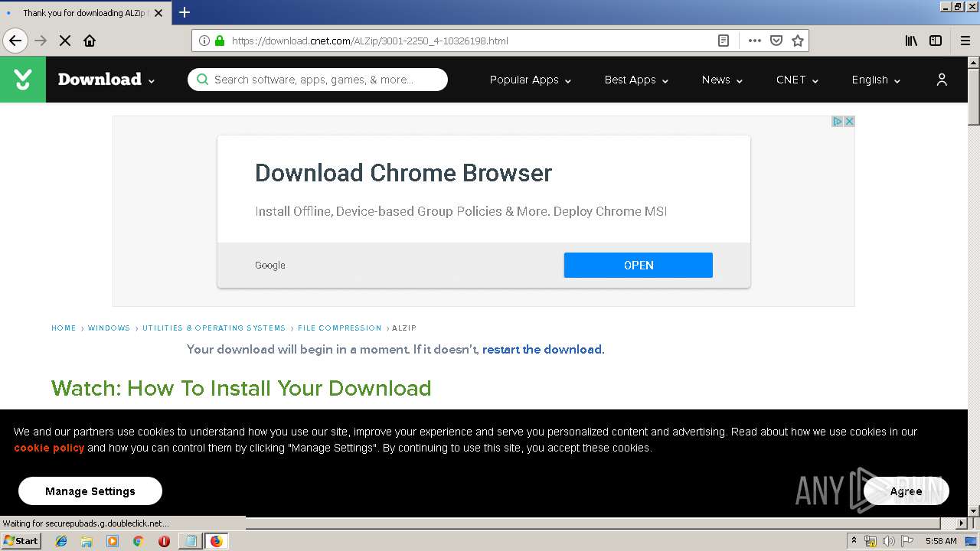The width and height of the screenshot is (980, 551).
Task: Close the ALZip download tab
Action: coord(158,13)
